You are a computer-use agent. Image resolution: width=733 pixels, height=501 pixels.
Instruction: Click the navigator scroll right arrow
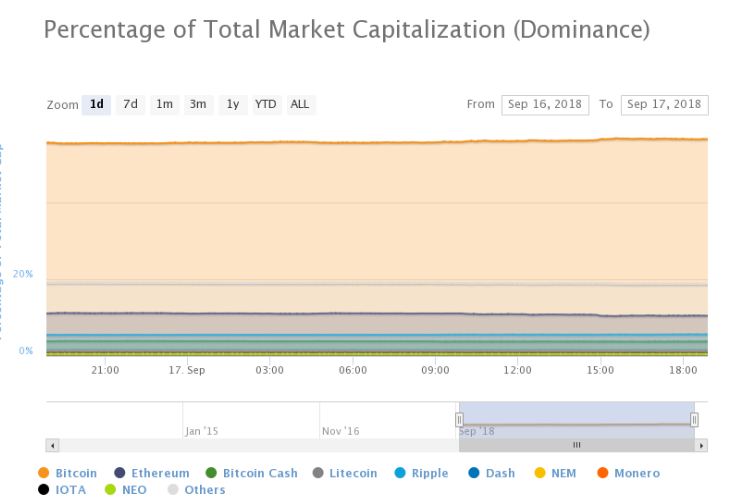click(x=702, y=445)
